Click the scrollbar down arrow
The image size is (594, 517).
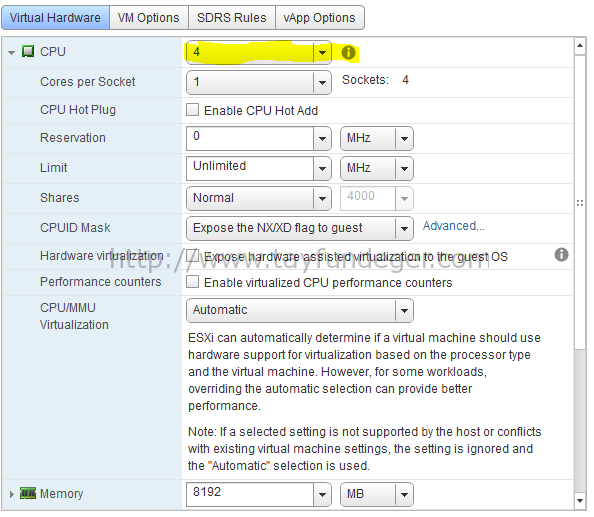tap(580, 501)
